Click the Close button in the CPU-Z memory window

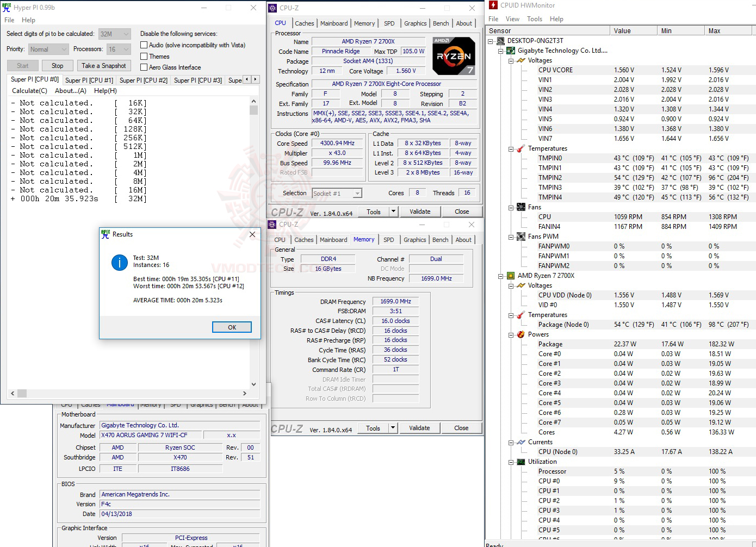pos(461,428)
